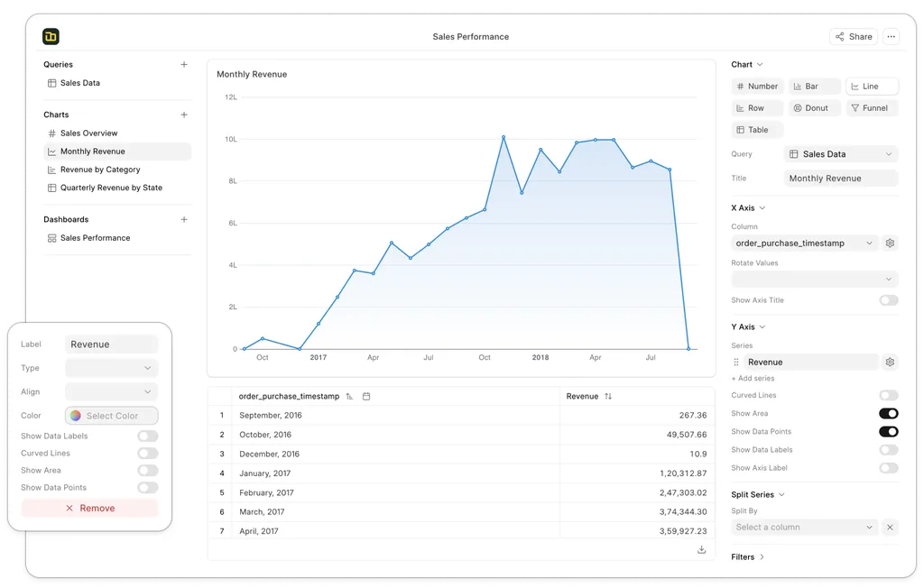The width and height of the screenshot is (924, 588).
Task: Select the Donut chart type
Action: click(815, 108)
